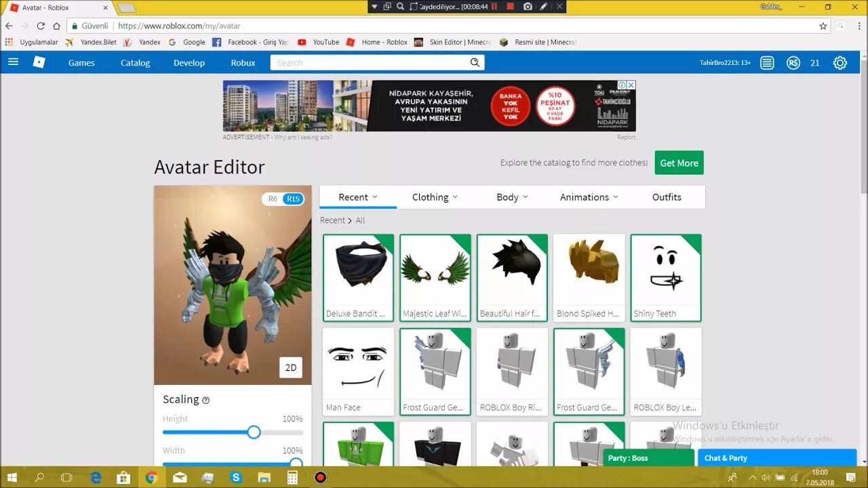Click the 3D avatar preview

233,285
